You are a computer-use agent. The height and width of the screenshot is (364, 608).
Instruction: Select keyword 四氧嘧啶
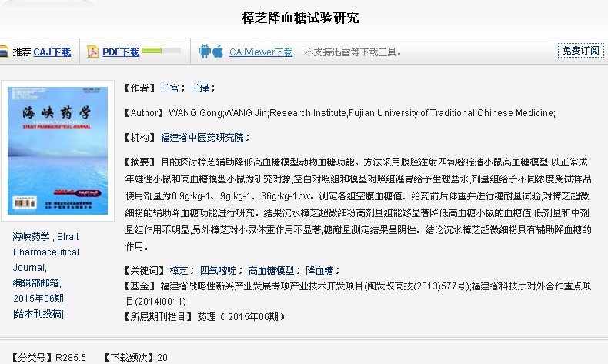coord(218,270)
